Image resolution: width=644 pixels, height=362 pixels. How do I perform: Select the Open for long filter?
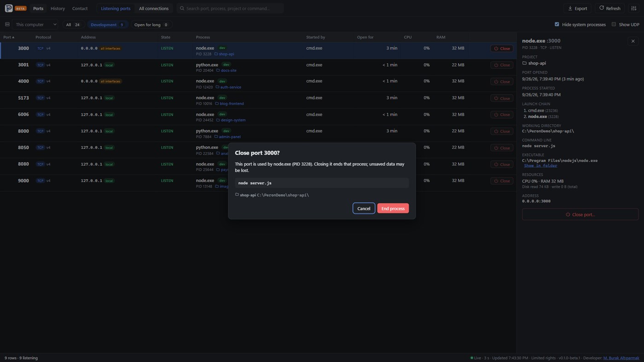[151, 24]
